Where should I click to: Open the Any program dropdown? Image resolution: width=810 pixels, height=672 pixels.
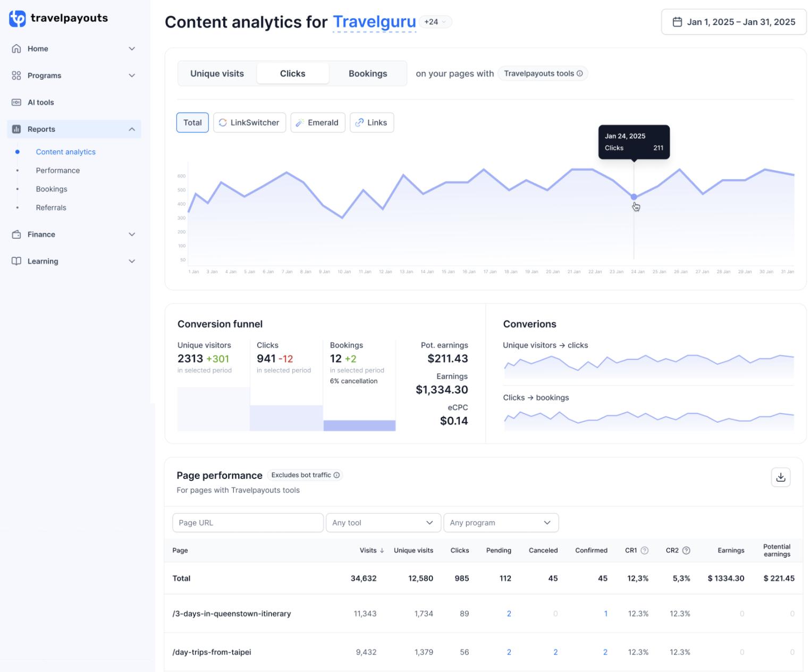tap(501, 523)
